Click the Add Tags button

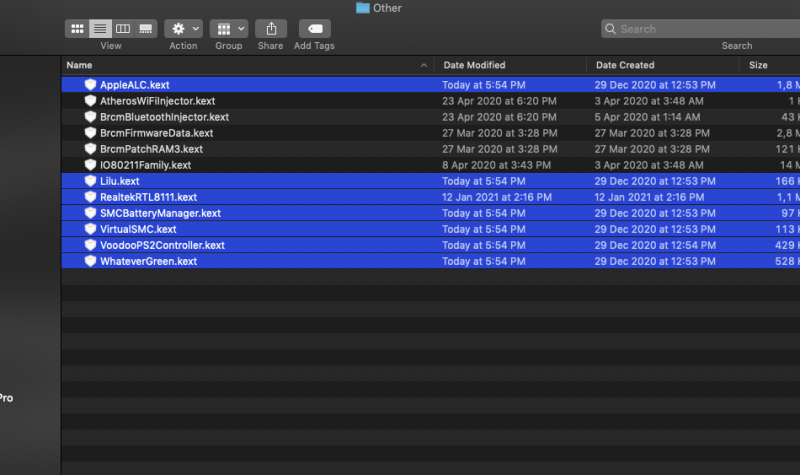tap(315, 29)
